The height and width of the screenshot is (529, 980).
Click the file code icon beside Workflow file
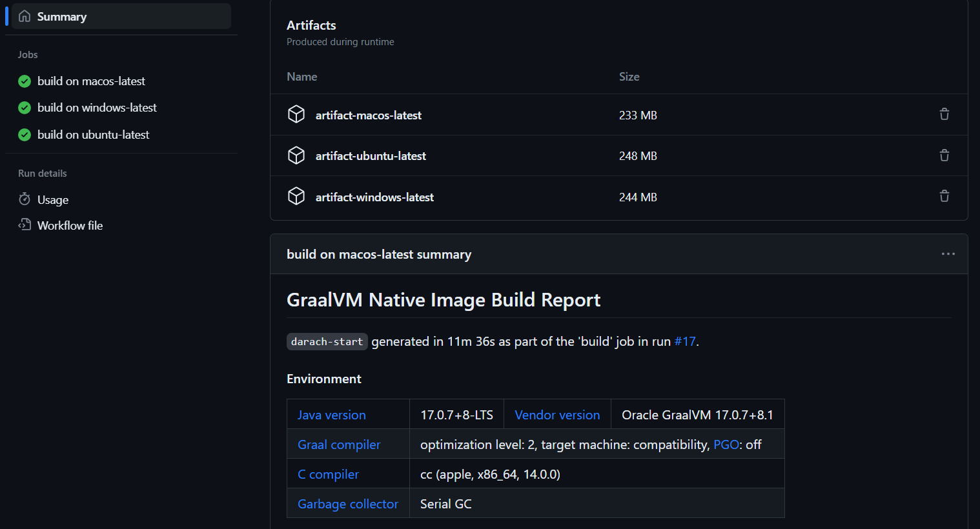(x=25, y=225)
